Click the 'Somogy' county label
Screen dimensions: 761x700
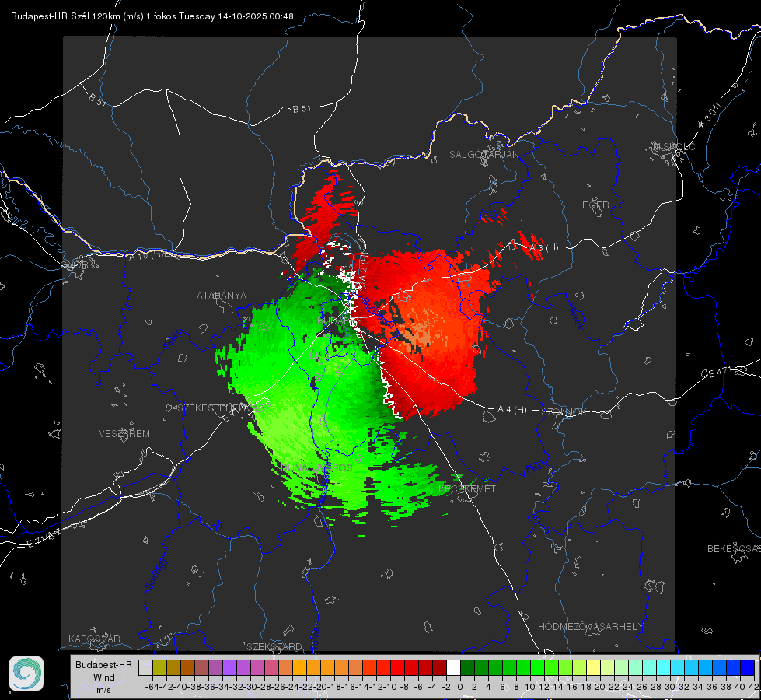155,574
